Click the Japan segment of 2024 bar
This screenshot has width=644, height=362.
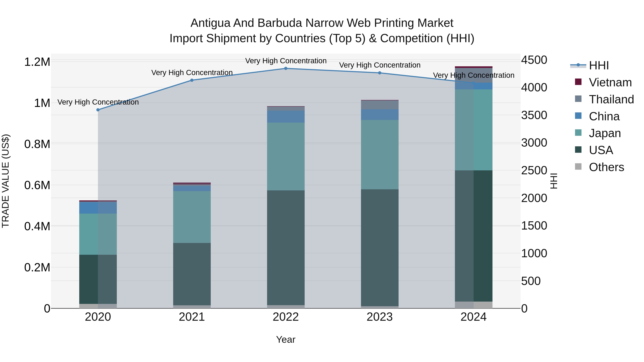[x=474, y=130]
